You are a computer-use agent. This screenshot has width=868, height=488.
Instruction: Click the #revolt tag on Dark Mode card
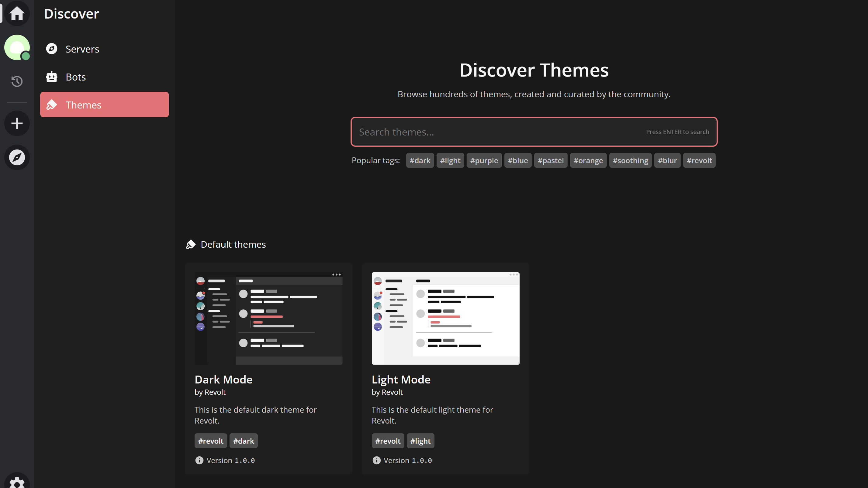tap(210, 441)
